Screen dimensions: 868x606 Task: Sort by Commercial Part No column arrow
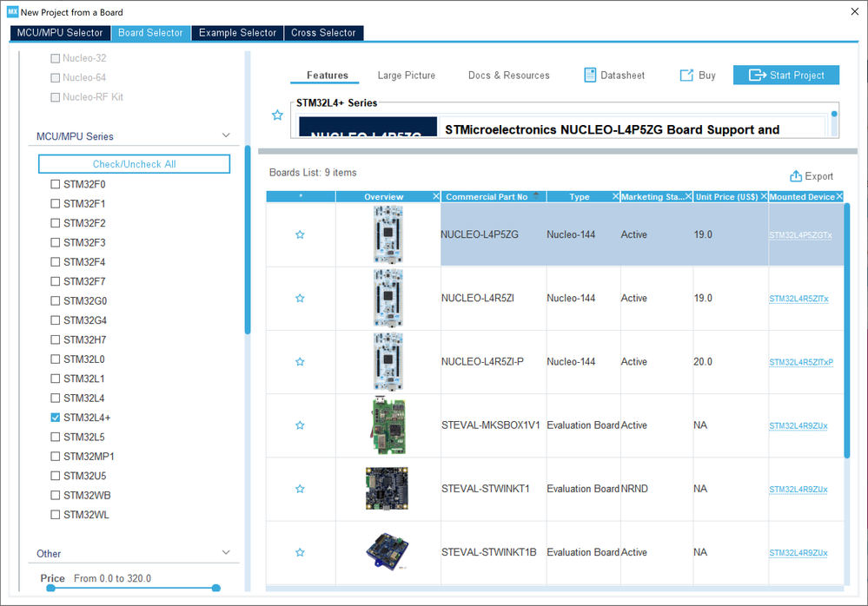tap(536, 194)
